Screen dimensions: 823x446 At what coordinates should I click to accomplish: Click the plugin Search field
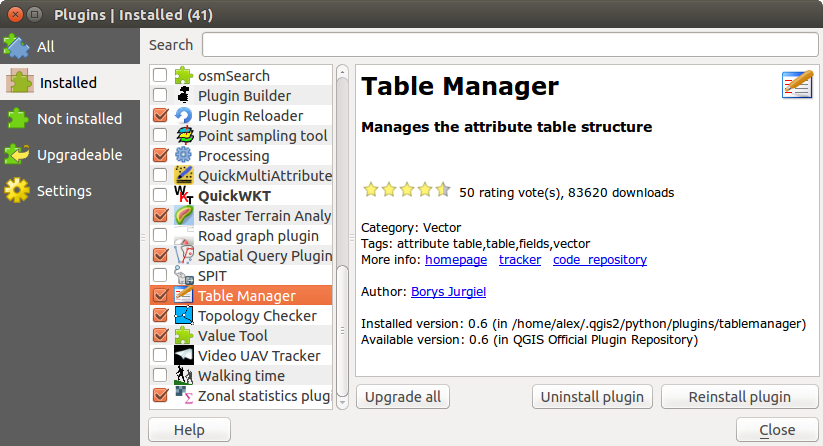510,45
